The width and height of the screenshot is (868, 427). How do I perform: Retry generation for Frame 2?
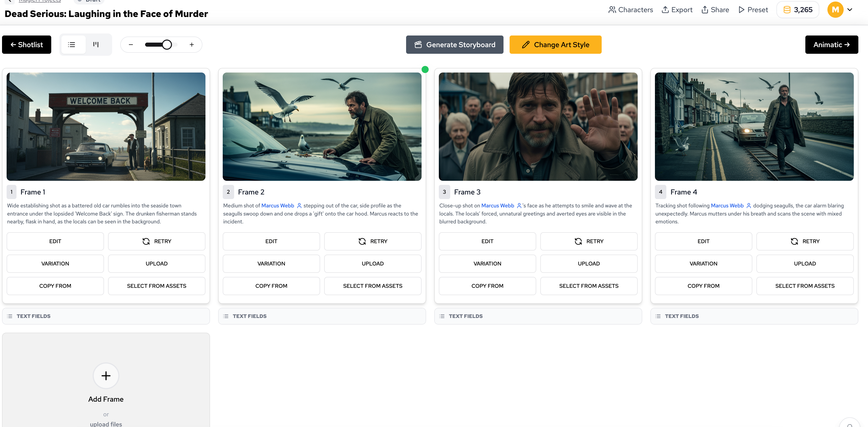[x=372, y=241]
